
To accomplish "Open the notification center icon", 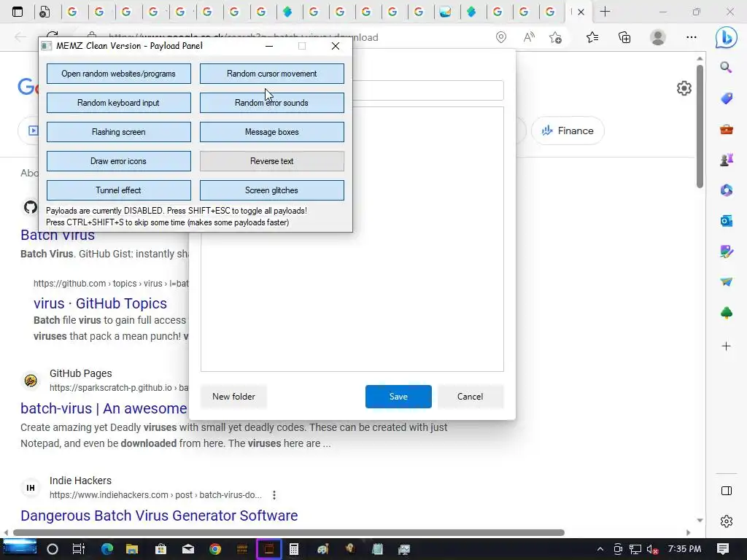I will tap(723, 549).
